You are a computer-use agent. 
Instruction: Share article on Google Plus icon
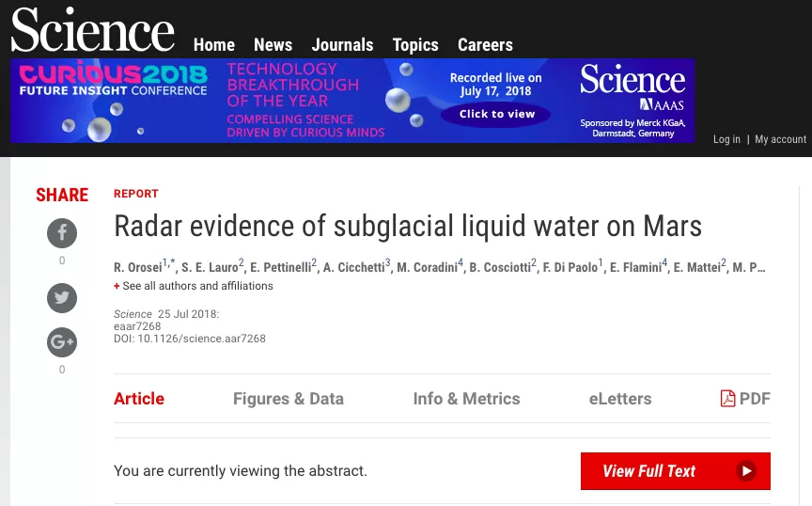62,342
